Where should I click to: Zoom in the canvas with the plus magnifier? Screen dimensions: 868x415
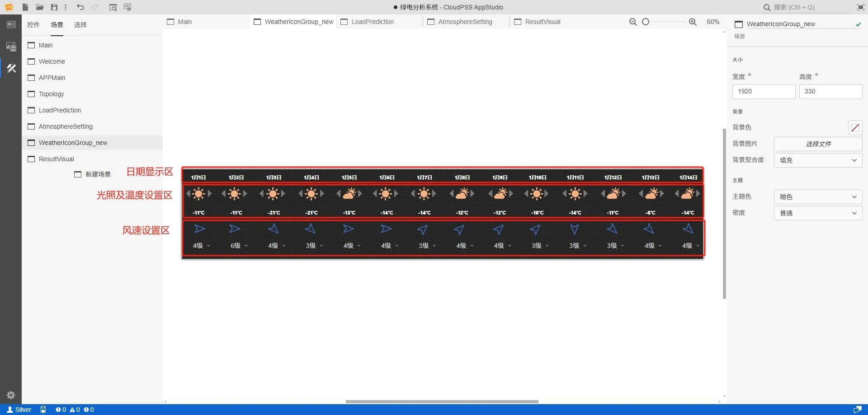[693, 22]
